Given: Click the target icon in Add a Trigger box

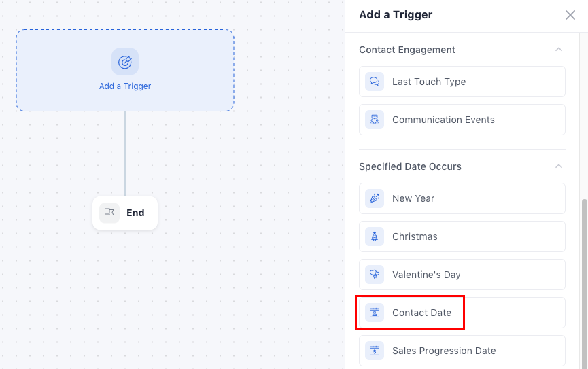Looking at the screenshot, I should pos(125,62).
